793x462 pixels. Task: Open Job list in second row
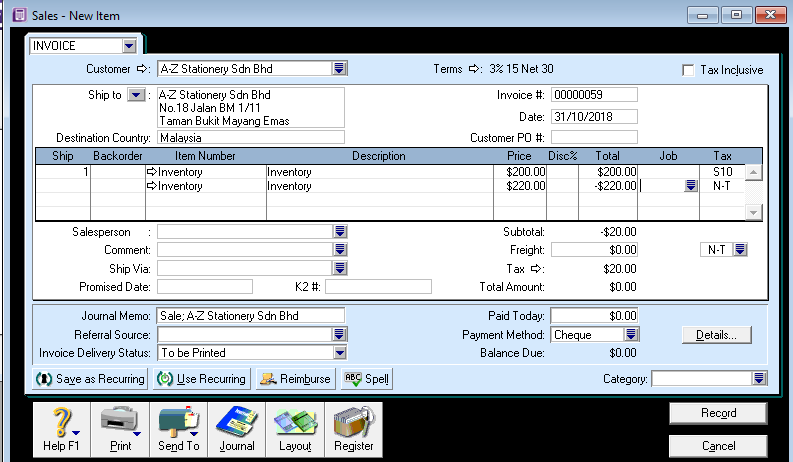[691, 186]
